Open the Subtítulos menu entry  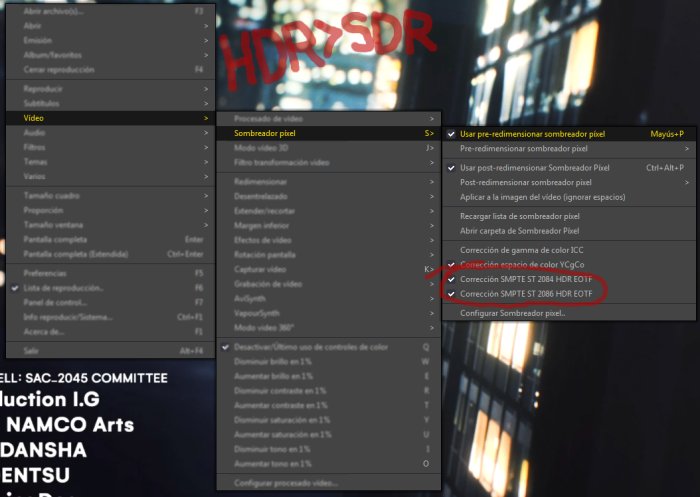(x=110, y=104)
